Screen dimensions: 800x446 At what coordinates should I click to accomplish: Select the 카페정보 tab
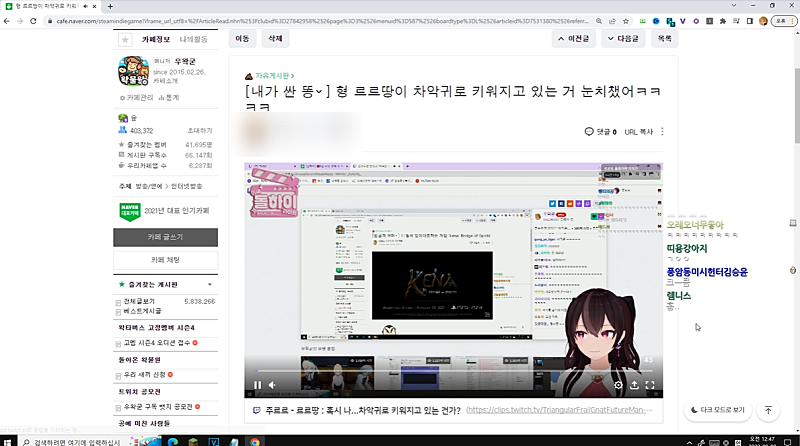(x=155, y=40)
